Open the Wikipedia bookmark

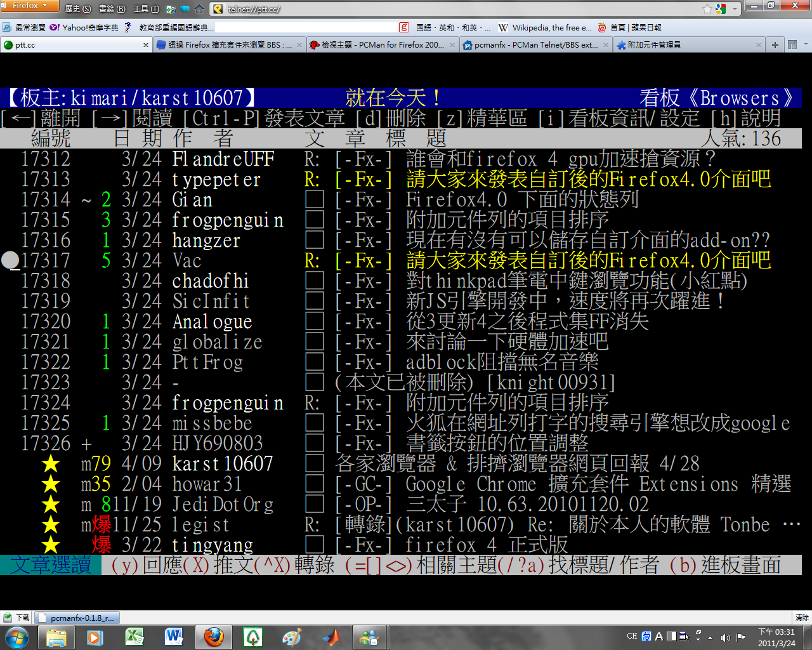[x=545, y=27]
